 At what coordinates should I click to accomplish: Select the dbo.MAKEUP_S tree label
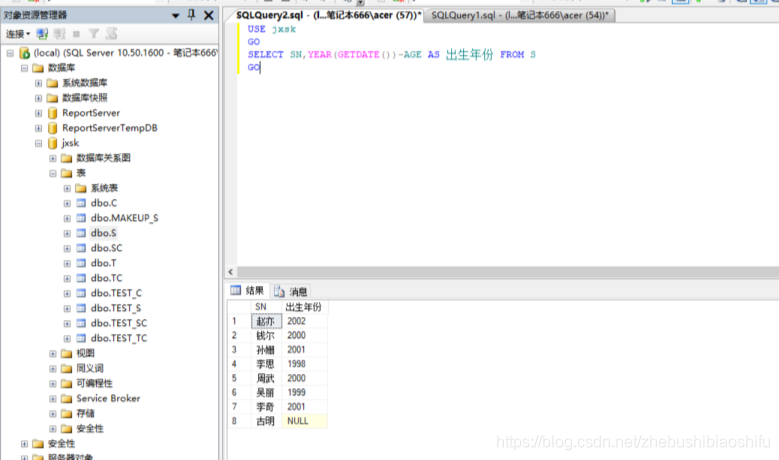point(124,218)
